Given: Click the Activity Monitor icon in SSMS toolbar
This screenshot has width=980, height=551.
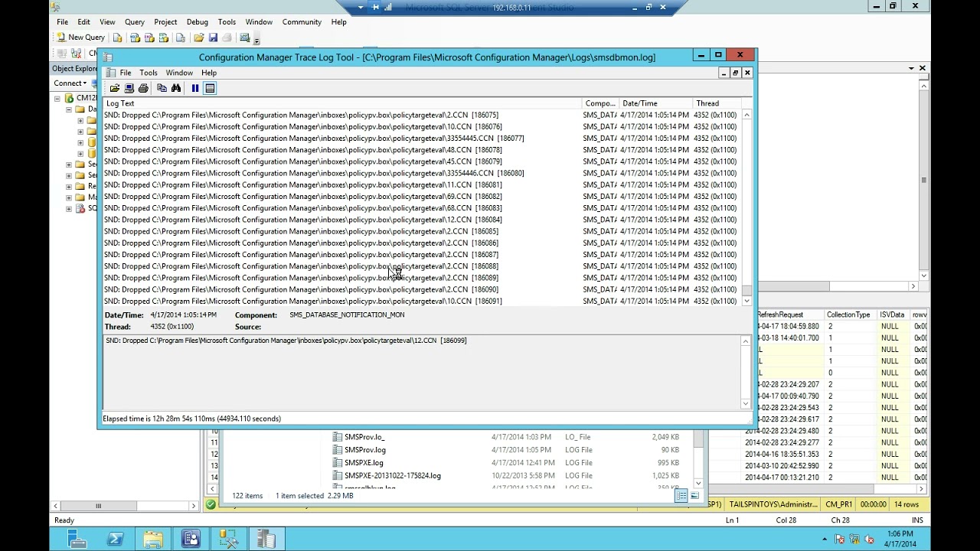Looking at the screenshot, I should 245,37.
